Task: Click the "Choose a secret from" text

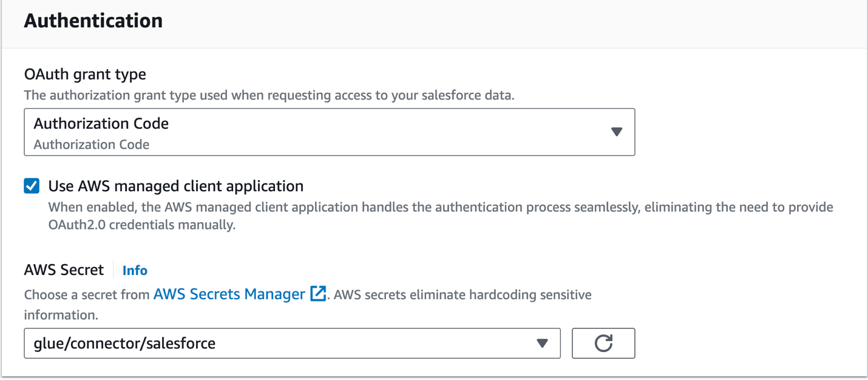Action: tap(87, 295)
